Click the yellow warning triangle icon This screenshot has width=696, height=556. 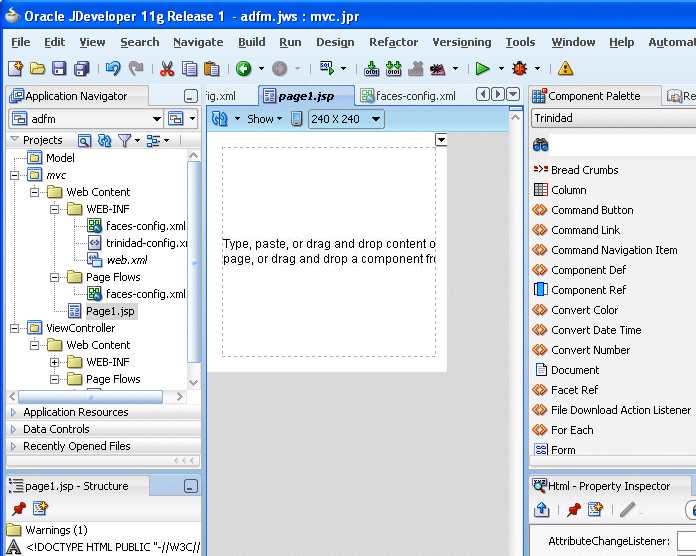pos(565,69)
